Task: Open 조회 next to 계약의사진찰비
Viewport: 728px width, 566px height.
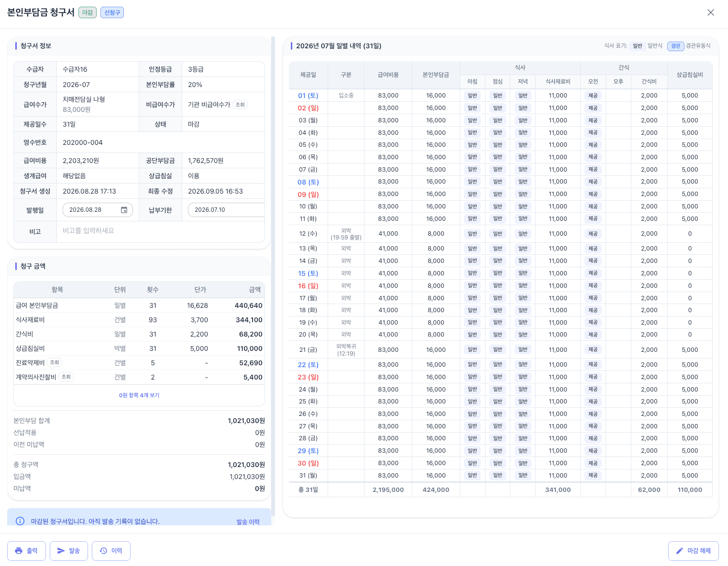Action: pos(66,377)
